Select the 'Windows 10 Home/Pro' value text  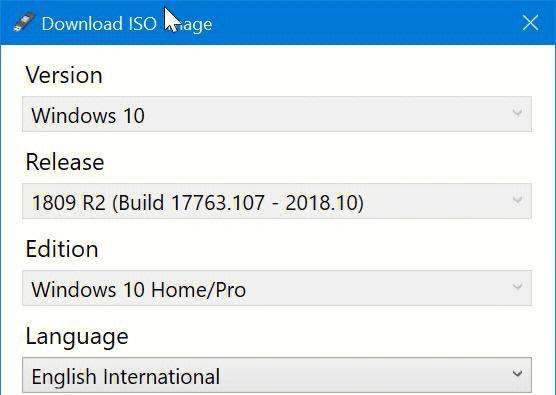[x=139, y=290]
